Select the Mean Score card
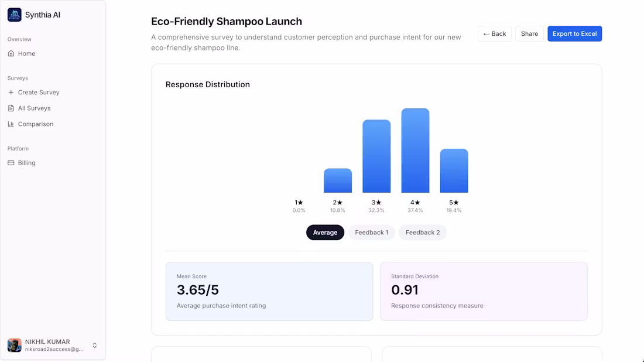Viewport: 644px width, 362px height. 269,291
